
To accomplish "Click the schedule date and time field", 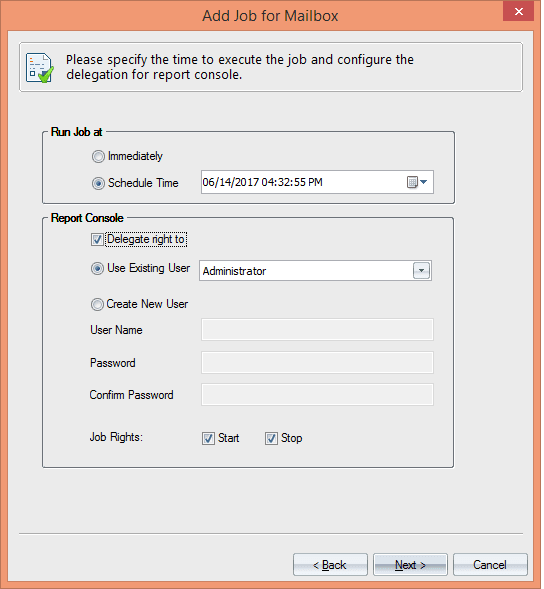I will tap(317, 182).
